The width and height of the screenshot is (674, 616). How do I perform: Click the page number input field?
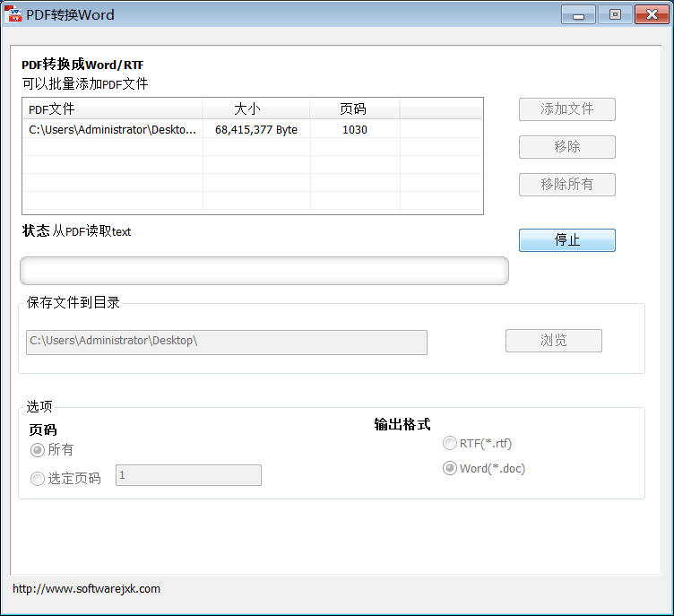[188, 475]
